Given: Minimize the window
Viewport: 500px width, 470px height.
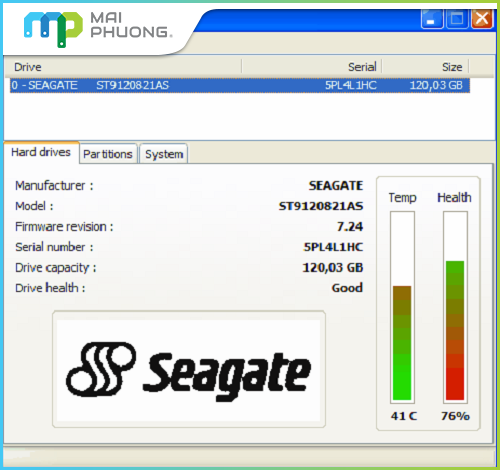Looking at the screenshot, I should (x=432, y=19).
